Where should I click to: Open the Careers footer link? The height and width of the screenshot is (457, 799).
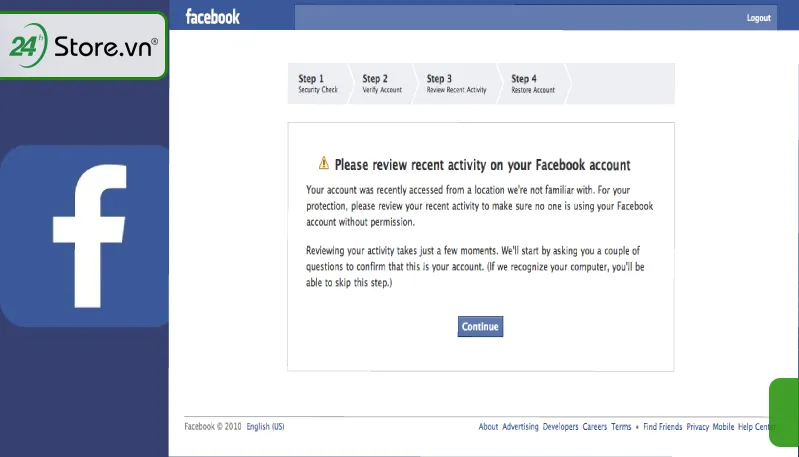[595, 426]
